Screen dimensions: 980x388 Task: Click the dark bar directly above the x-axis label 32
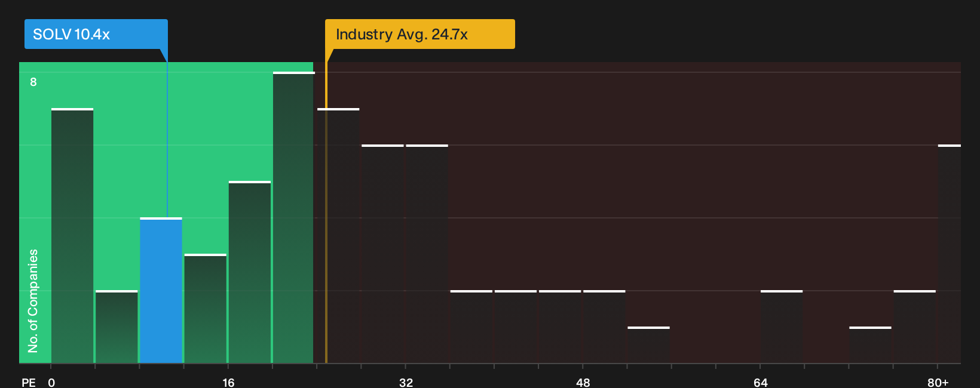click(427, 254)
